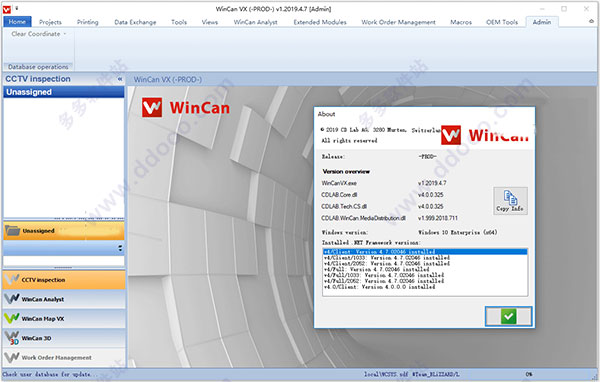Image resolution: width=600 pixels, height=382 pixels.
Task: Collapse the ribbon with the arrow button
Action: [x=592, y=22]
